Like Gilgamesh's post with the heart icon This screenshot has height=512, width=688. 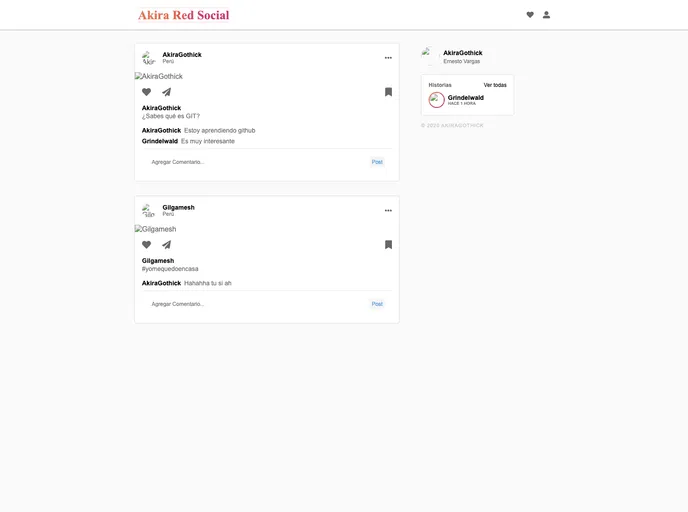[x=146, y=245]
